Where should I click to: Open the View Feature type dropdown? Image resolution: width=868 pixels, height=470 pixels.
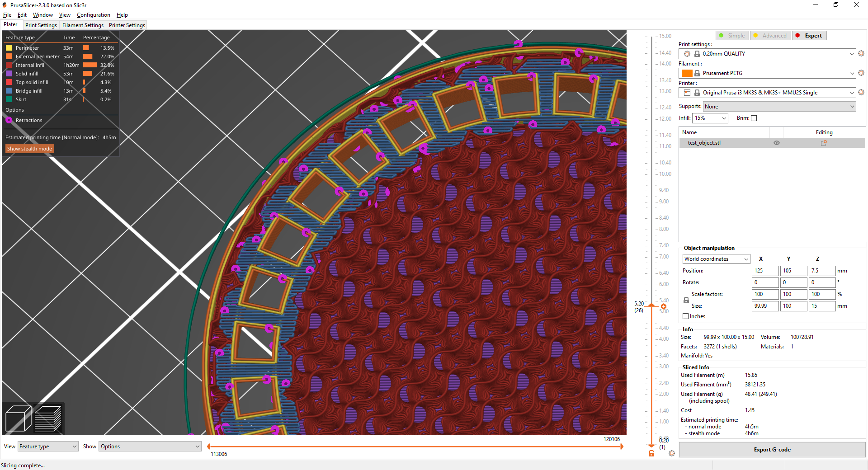tap(48, 446)
